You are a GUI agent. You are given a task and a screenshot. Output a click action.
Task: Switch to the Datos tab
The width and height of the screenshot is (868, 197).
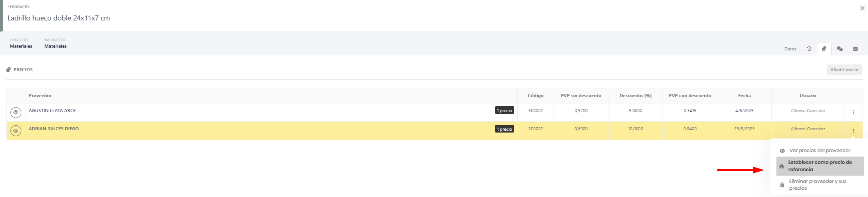pos(790,49)
